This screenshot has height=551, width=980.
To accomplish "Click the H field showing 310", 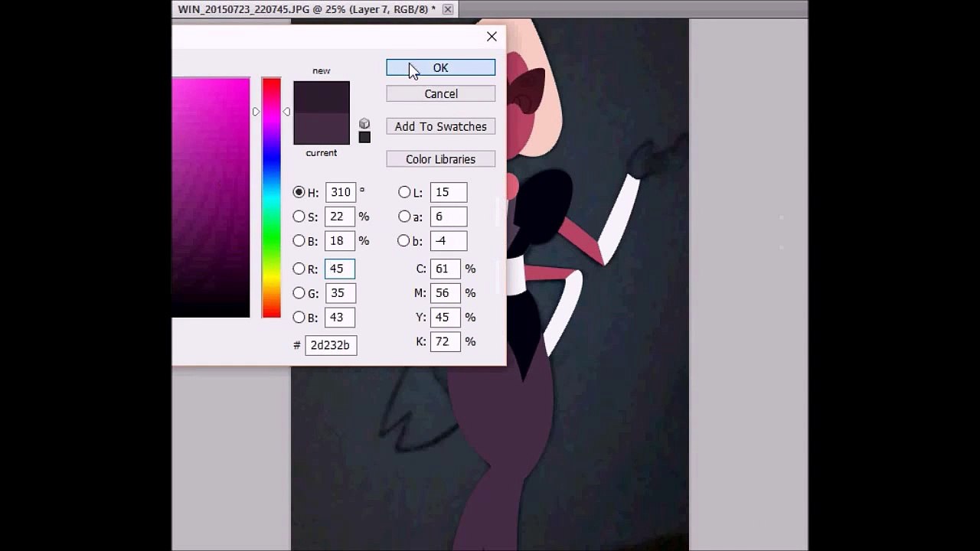I will click(x=340, y=192).
